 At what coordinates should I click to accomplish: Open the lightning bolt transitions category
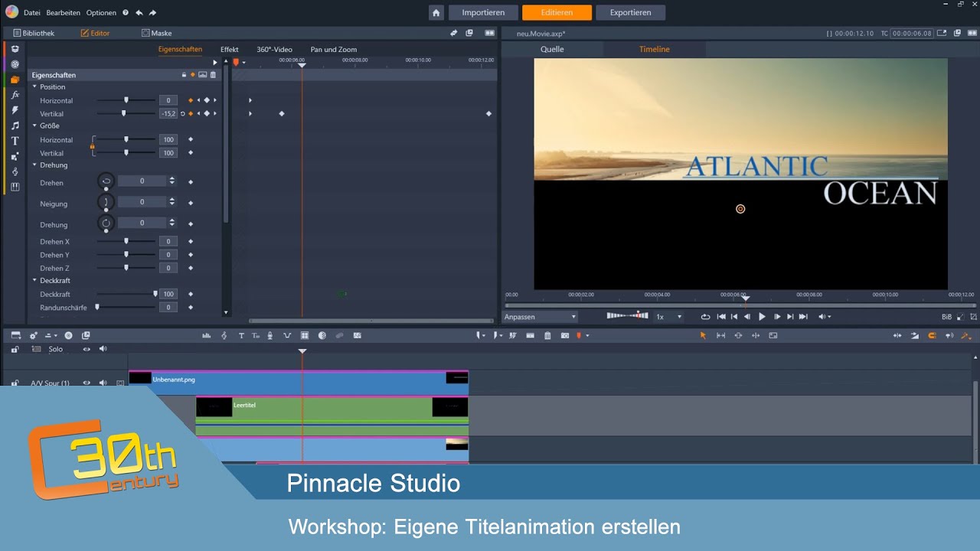[15, 110]
